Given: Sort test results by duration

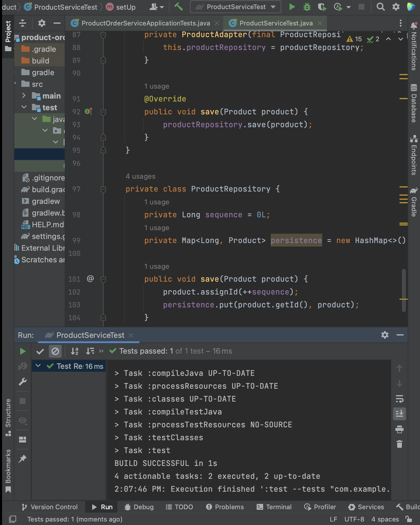Looking at the screenshot, I should [90, 351].
